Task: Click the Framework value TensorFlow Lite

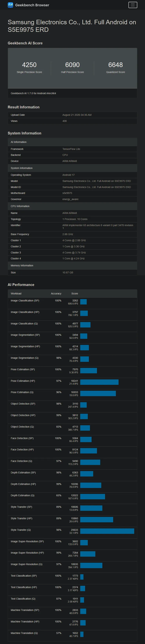Action: pos(71,149)
